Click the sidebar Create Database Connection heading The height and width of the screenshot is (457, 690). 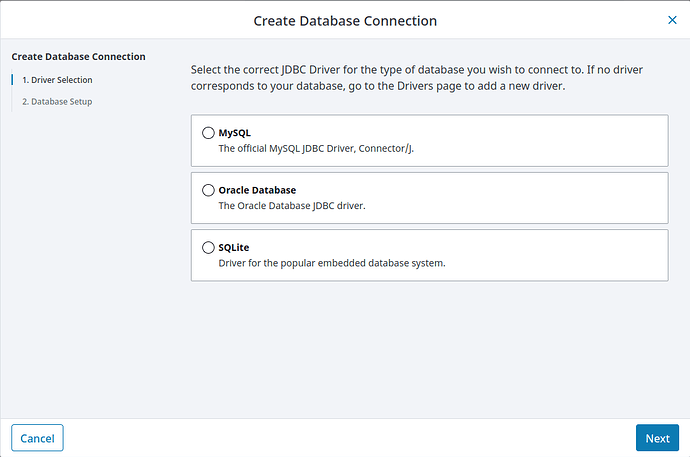point(78,56)
